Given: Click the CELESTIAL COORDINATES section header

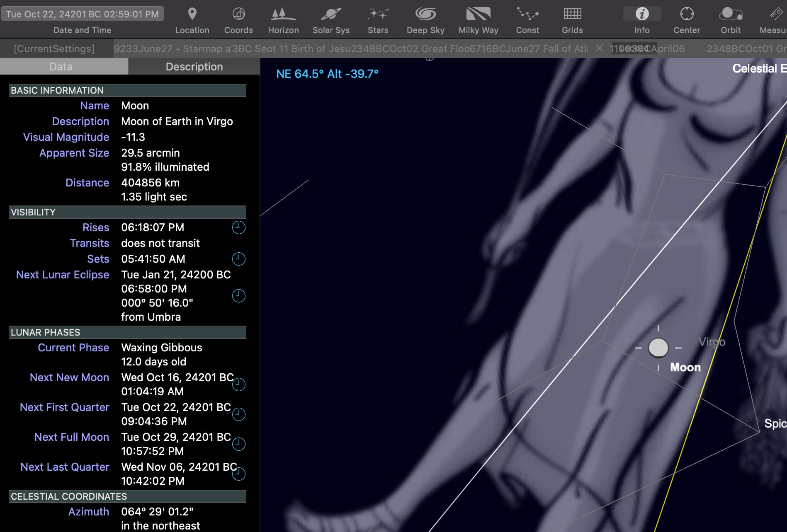Looking at the screenshot, I should coord(128,496).
